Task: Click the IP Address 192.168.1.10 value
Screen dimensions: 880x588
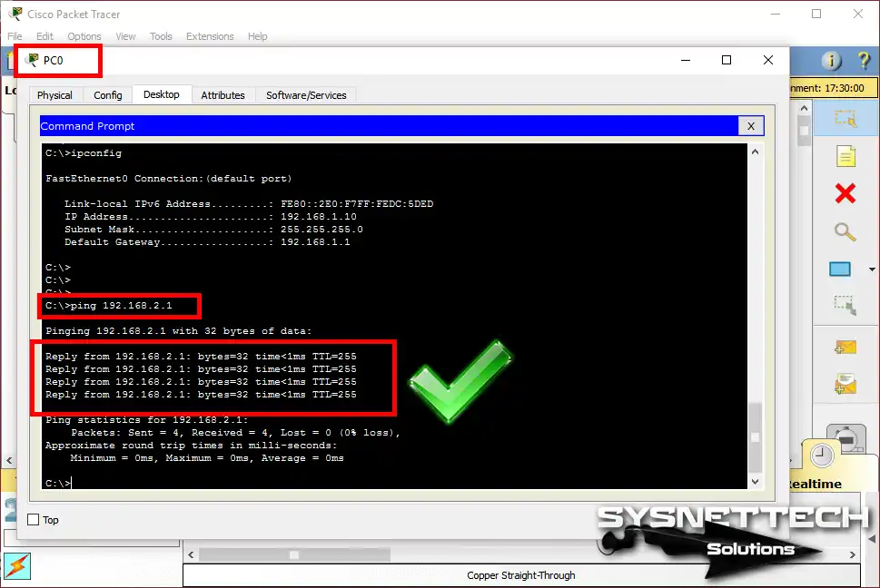Action: [x=318, y=216]
